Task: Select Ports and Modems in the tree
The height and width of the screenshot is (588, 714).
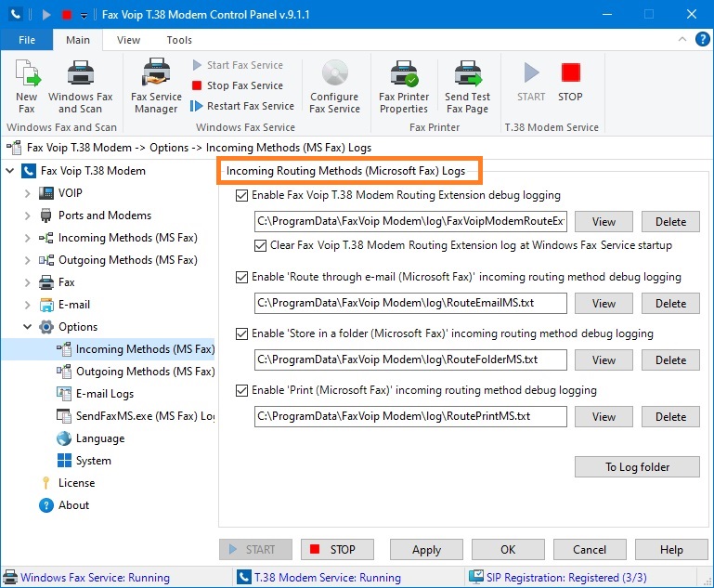Action: [x=105, y=216]
